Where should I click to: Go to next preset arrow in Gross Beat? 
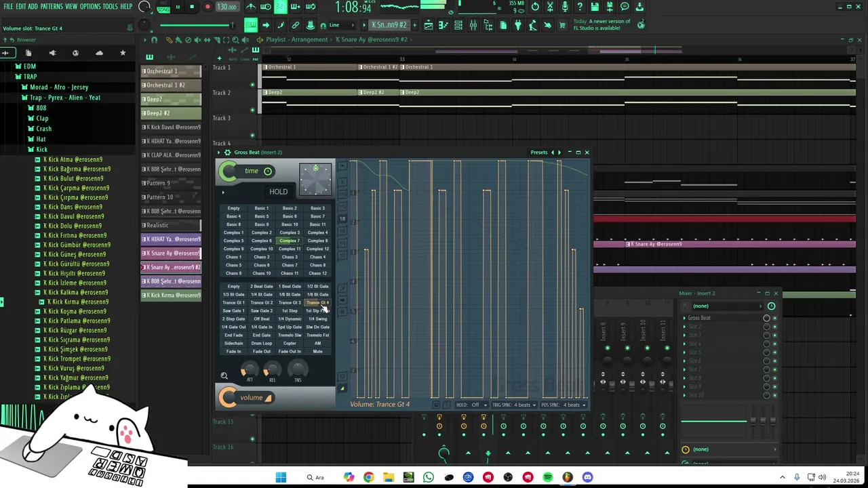[x=559, y=152]
